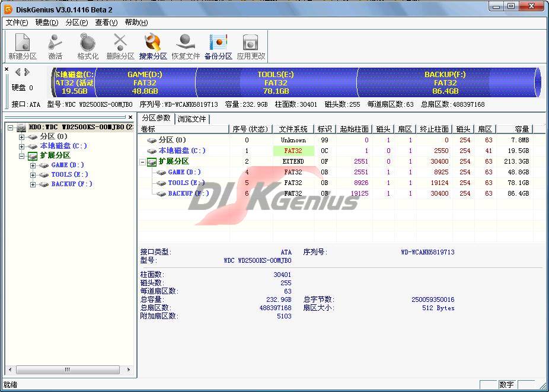The image size is (549, 392).
Task: Click the 容量 column header
Action: (x=515, y=129)
